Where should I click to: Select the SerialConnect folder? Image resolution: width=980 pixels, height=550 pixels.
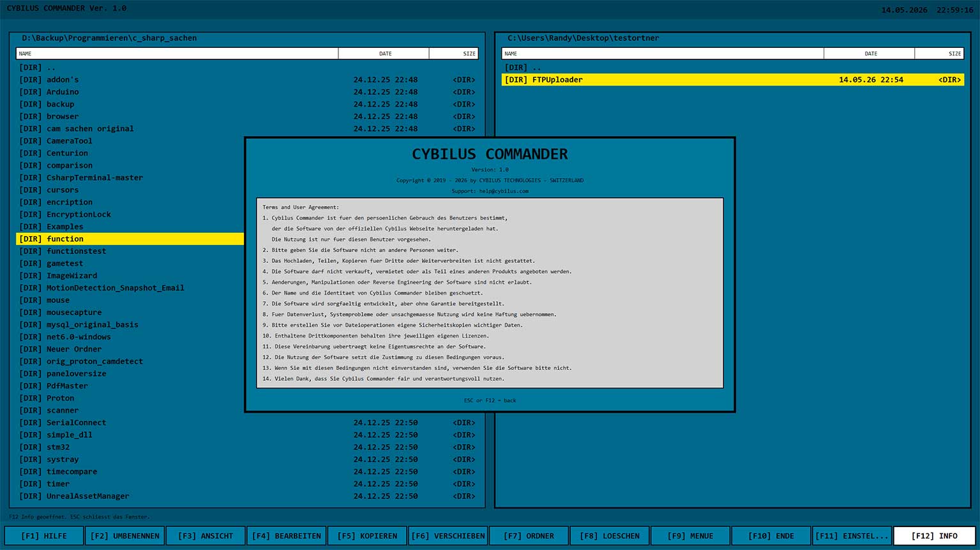247,422
